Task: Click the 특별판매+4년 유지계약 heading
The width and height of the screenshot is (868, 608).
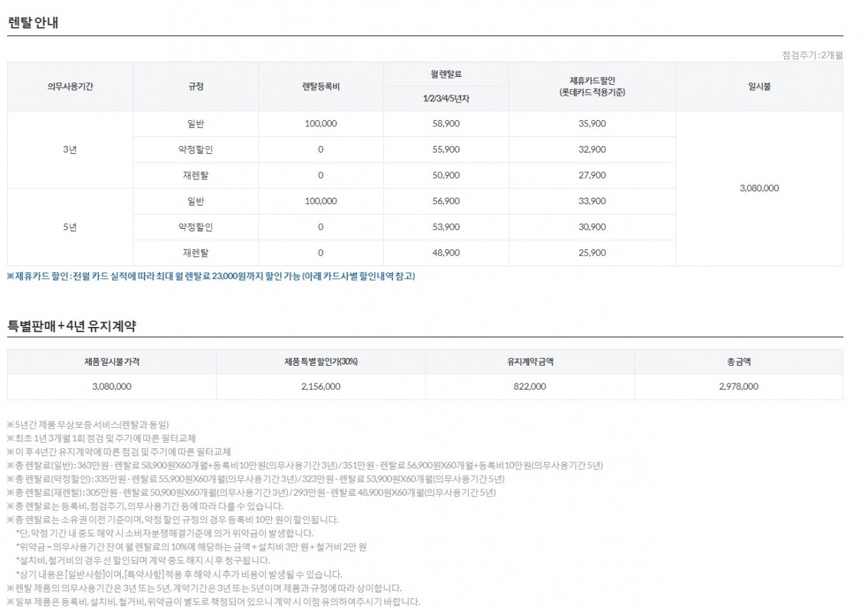Action: point(71,326)
